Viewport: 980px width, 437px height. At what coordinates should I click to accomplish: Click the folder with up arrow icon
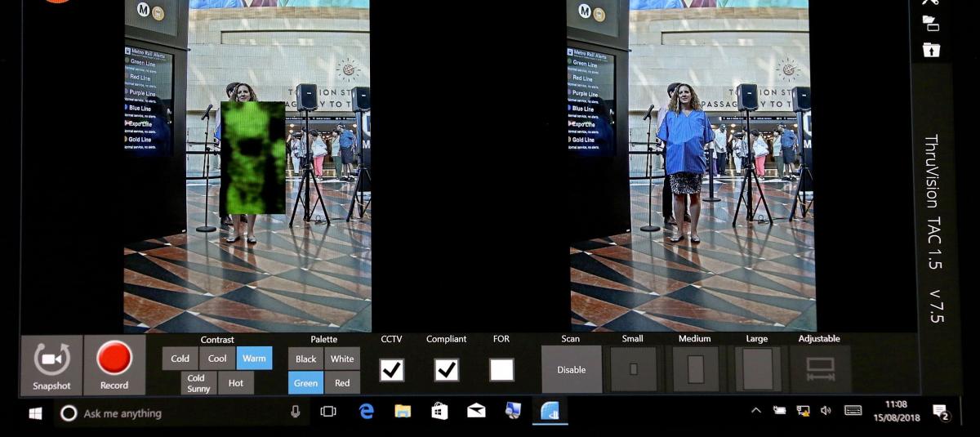click(931, 50)
